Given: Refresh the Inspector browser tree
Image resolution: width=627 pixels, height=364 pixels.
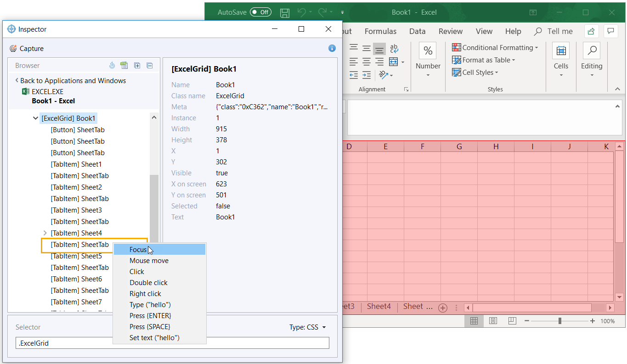Looking at the screenshot, I should pyautogui.click(x=112, y=65).
